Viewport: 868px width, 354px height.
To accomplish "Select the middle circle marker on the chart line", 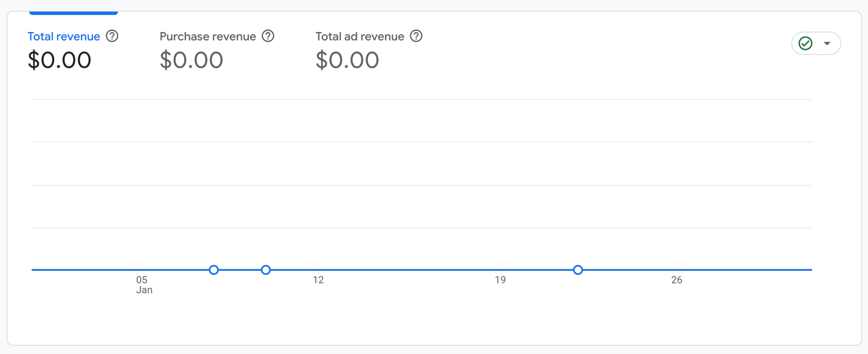I will tap(266, 270).
